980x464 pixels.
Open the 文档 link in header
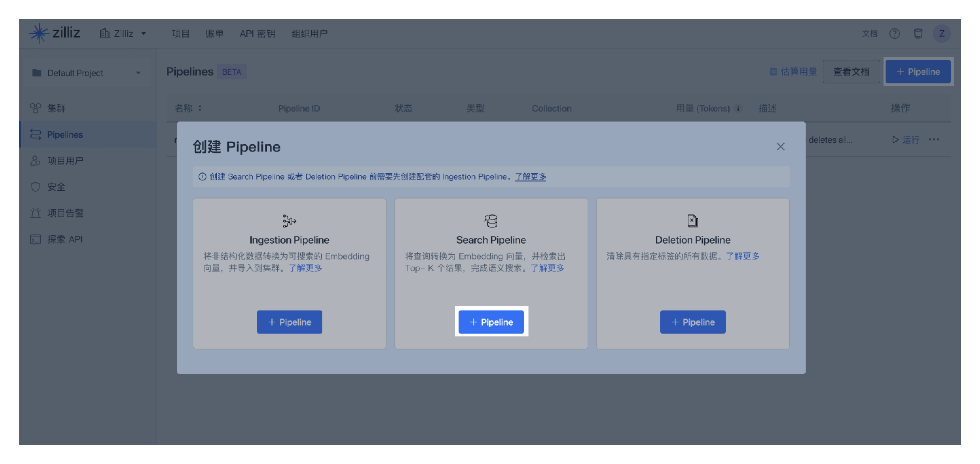869,34
